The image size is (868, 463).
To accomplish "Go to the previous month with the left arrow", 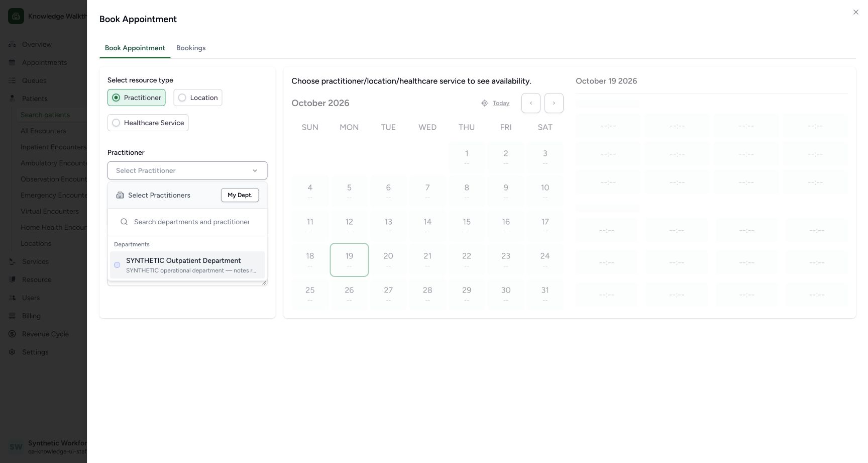I will (531, 103).
